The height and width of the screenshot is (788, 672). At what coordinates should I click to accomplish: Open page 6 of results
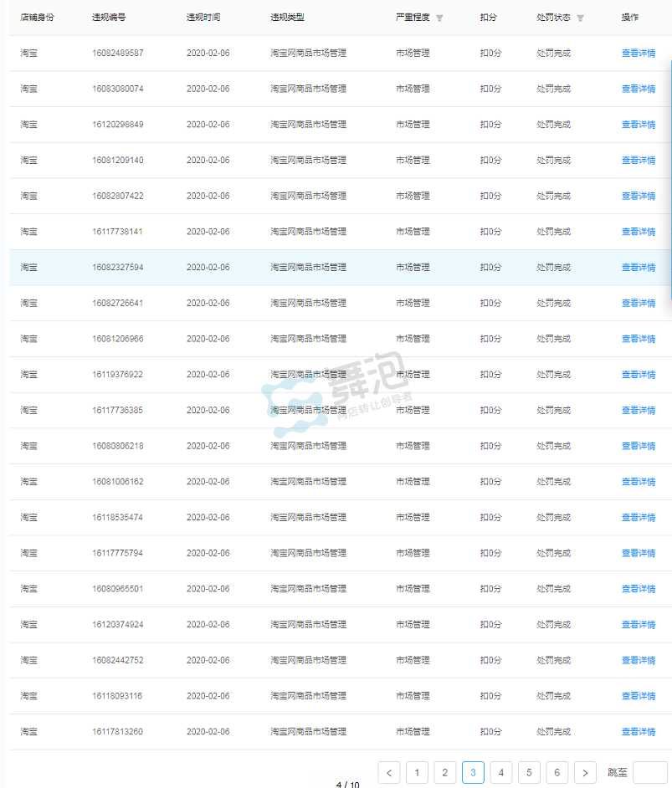[557, 773]
